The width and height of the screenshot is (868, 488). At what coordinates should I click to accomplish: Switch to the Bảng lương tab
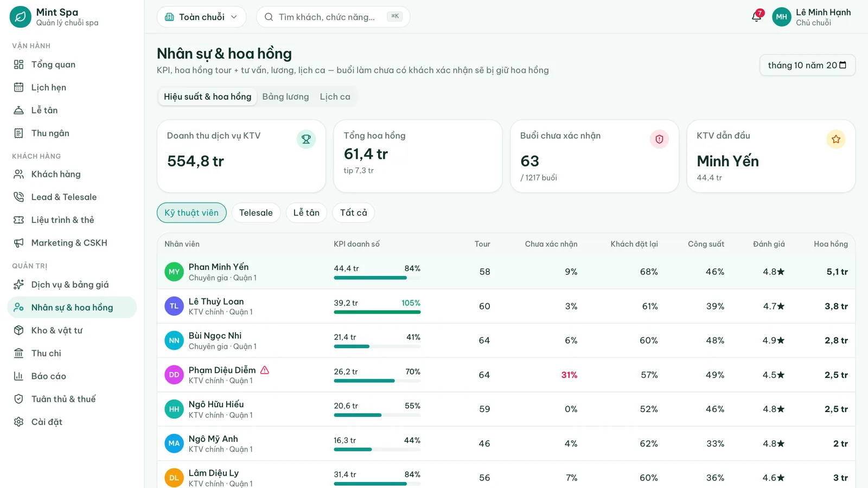[x=285, y=97]
